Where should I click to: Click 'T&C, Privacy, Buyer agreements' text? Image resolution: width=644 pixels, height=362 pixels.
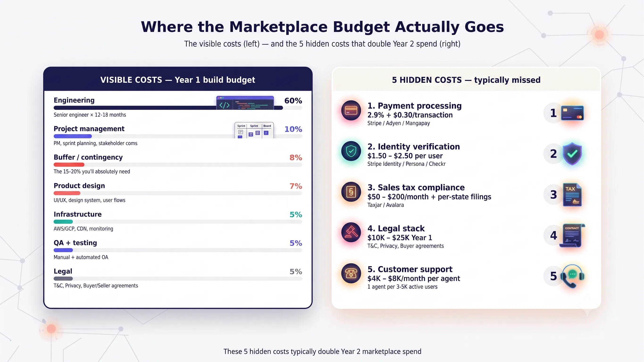[x=406, y=246]
